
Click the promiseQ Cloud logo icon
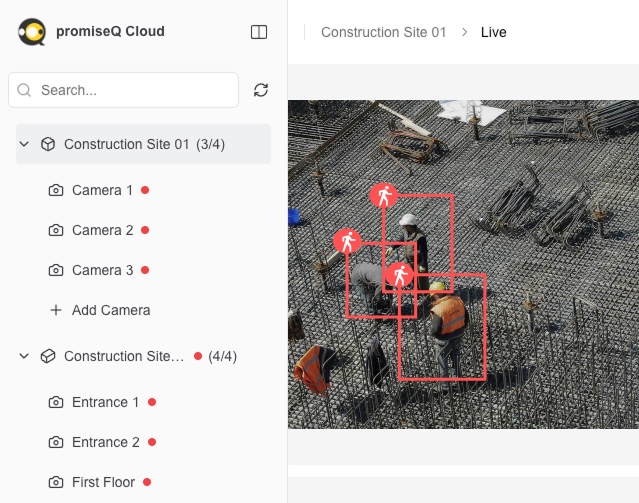click(32, 32)
